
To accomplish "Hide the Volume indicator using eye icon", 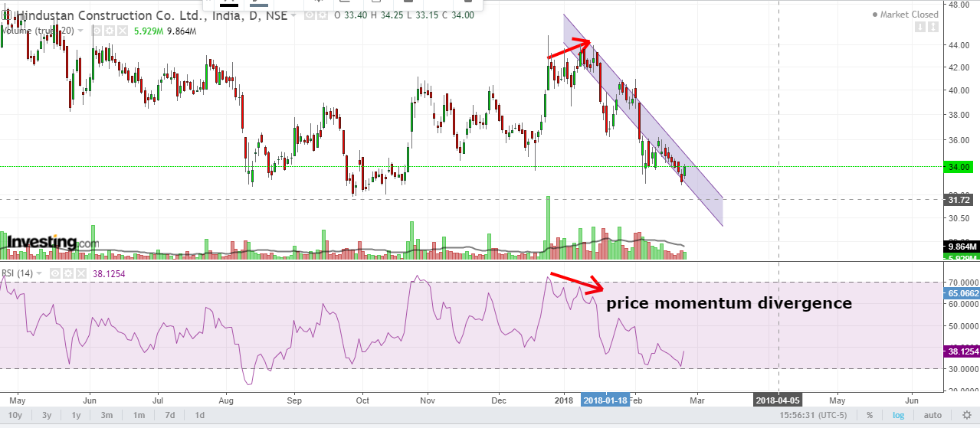I will click(x=97, y=31).
